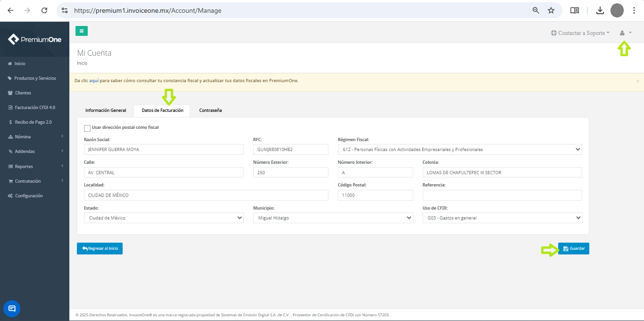The height and width of the screenshot is (321, 644).
Task: Open the Régimen Fiscal dropdown
Action: pos(460,150)
